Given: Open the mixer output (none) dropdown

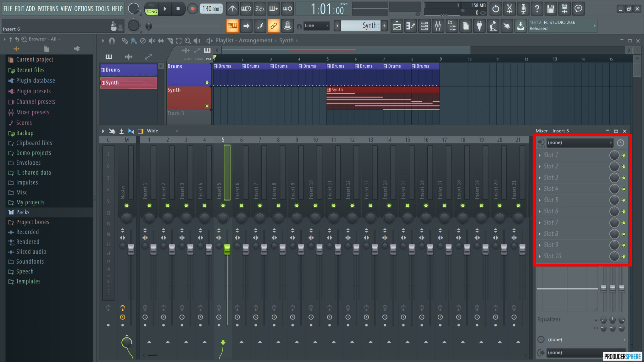Looking at the screenshot, I should pos(586,353).
